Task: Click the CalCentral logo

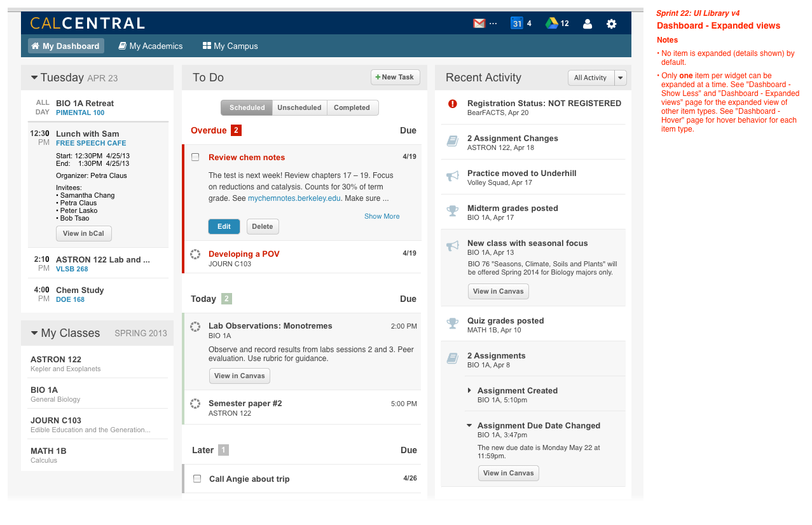Action: click(x=88, y=24)
